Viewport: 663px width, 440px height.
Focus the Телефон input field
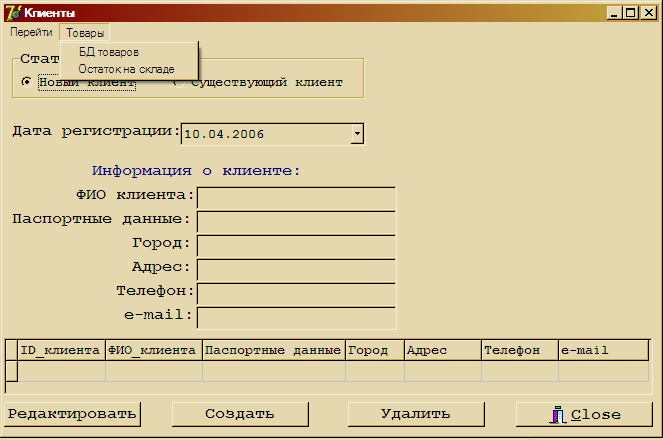[296, 294]
